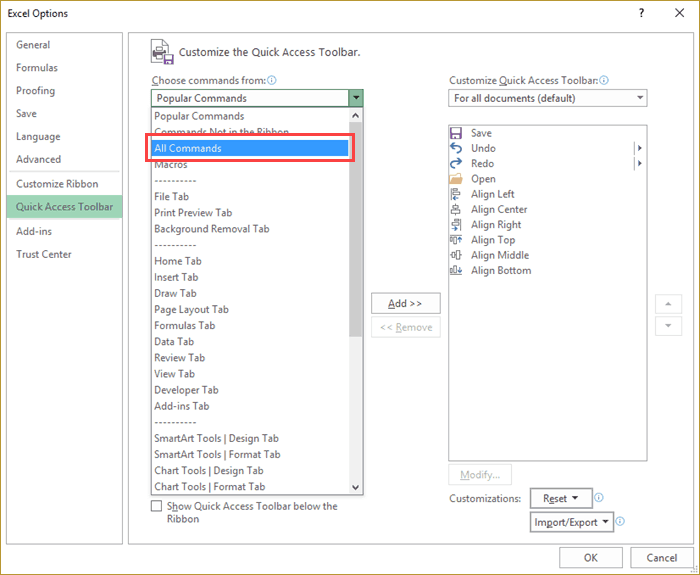Click Quick Access Toolbar header printer icon
The height and width of the screenshot is (575, 700).
coord(162,52)
